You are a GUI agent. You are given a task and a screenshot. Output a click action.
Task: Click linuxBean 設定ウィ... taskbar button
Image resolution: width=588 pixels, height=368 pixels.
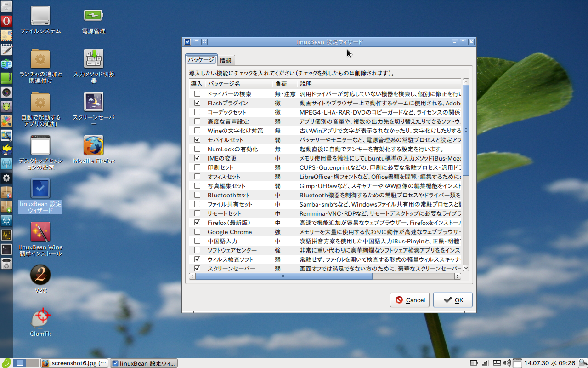[144, 363]
